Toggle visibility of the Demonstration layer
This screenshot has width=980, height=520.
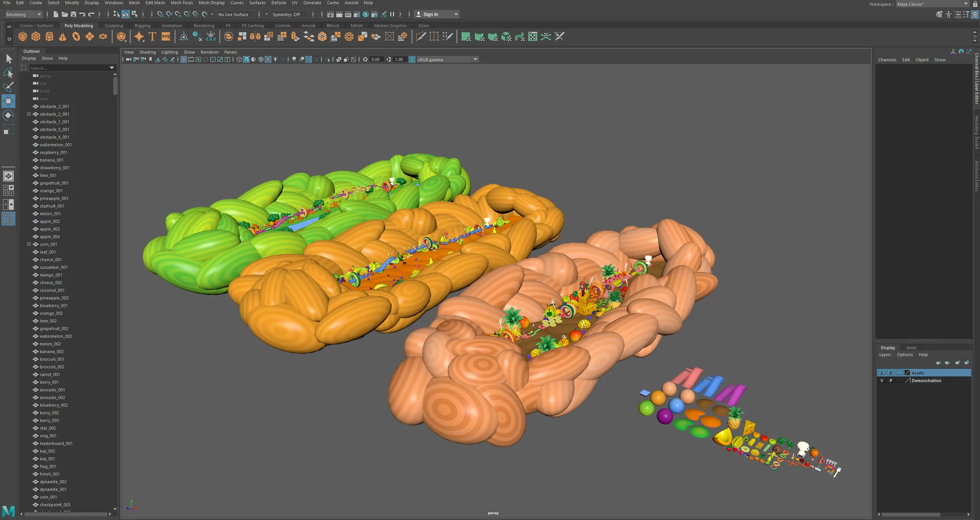click(882, 381)
